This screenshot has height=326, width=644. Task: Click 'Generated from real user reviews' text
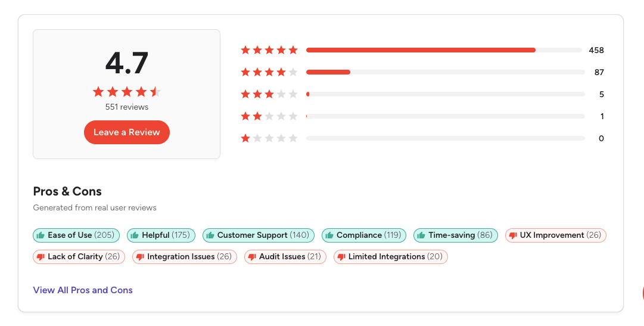coord(95,207)
